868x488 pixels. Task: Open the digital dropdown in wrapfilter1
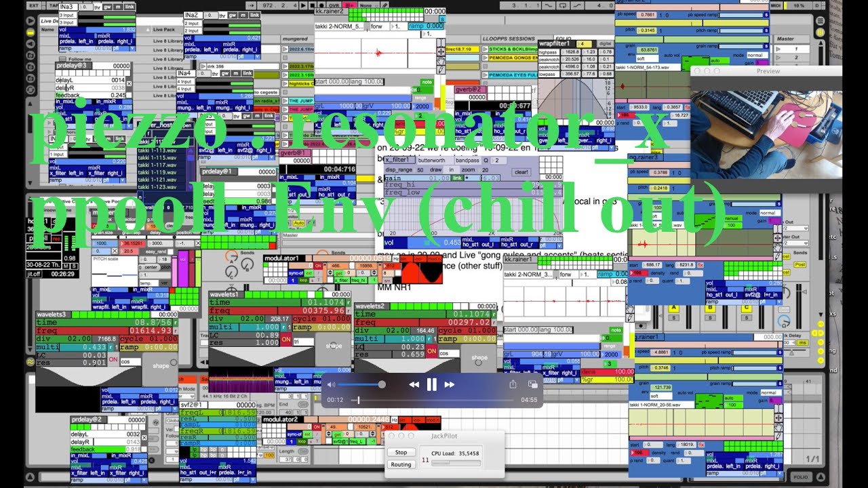pyautogui.click(x=605, y=43)
